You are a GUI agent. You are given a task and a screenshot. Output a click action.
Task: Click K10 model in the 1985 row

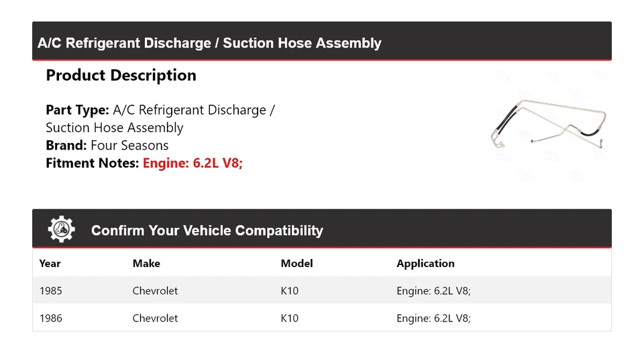click(290, 291)
